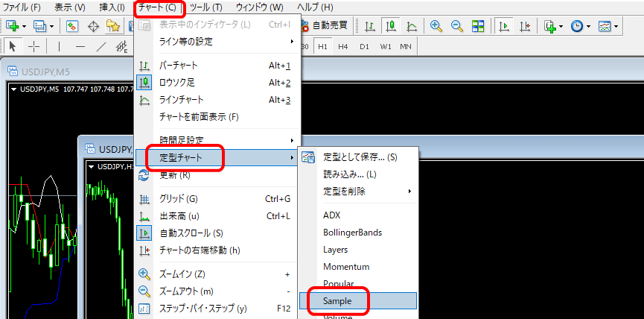644x319 pixels.
Task: Toggle グリッド (G) menu option
Action: (x=178, y=198)
